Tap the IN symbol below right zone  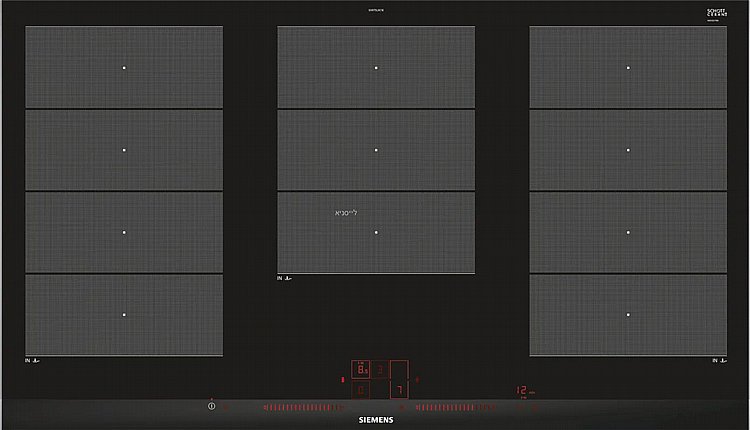click(719, 360)
